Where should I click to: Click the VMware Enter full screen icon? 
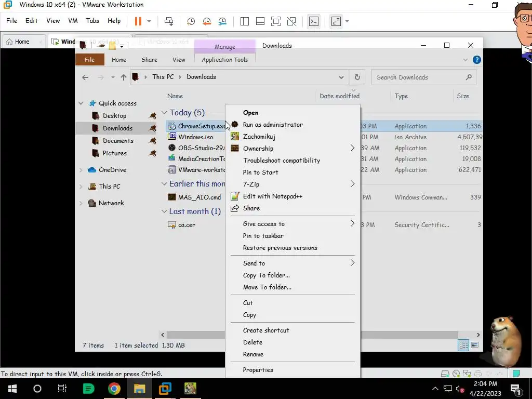pyautogui.click(x=276, y=21)
